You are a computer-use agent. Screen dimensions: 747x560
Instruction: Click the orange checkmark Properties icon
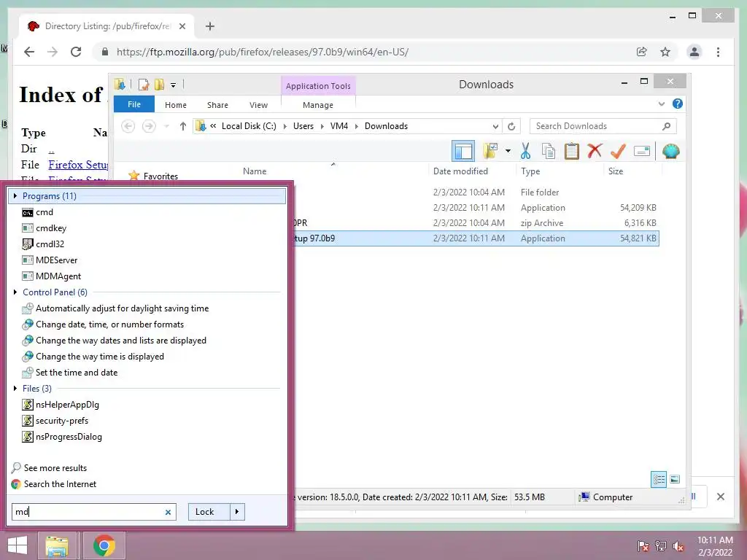pos(618,152)
